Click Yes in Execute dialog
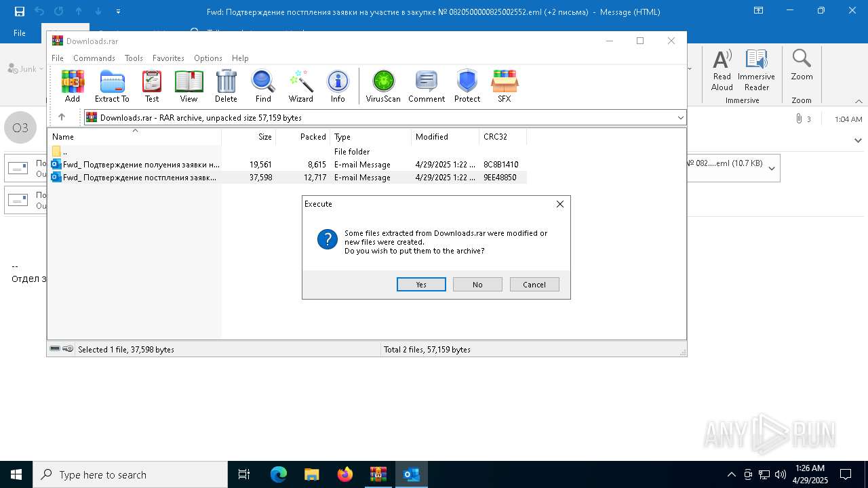Viewport: 868px width, 488px height. [421, 285]
